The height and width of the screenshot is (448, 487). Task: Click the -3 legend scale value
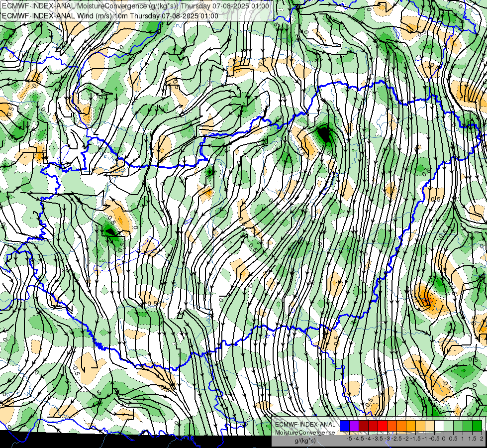[x=387, y=439]
